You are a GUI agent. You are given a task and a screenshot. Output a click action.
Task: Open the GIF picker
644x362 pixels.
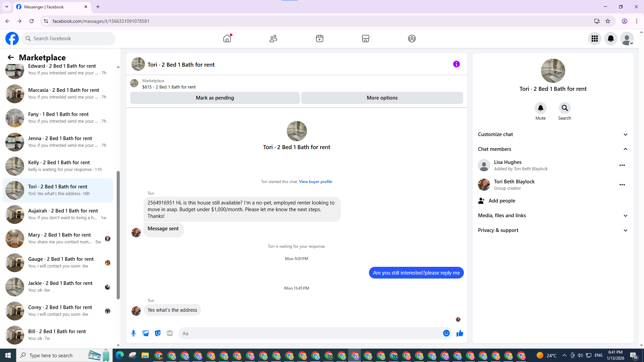click(x=170, y=333)
